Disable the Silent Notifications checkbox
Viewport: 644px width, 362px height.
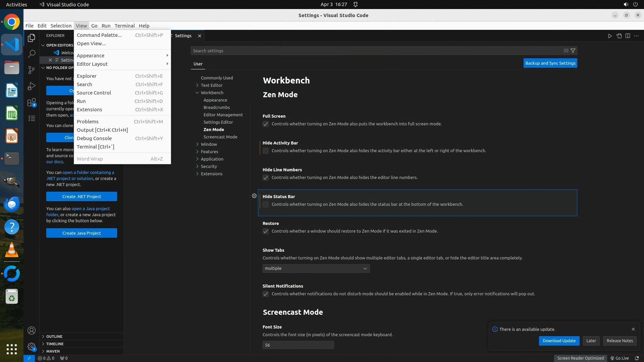[x=266, y=294]
